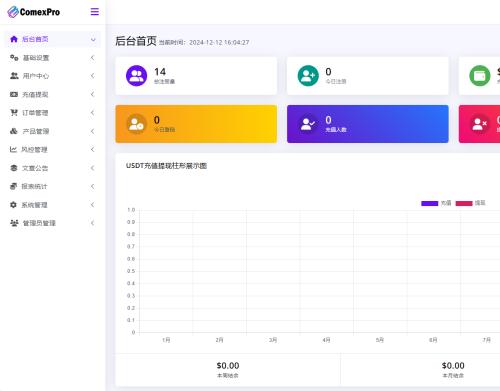Open the 充值提现 menu item
500x391 pixels.
click(52, 94)
